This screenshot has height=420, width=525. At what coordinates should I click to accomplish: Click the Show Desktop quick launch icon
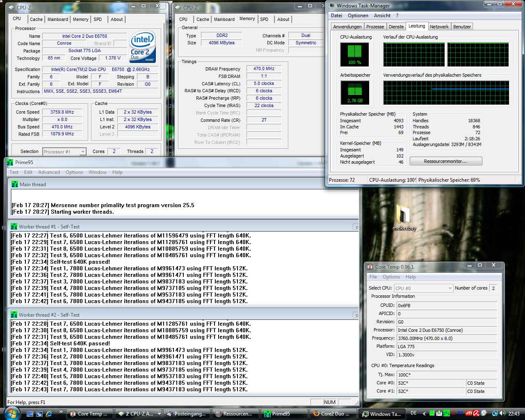30,414
